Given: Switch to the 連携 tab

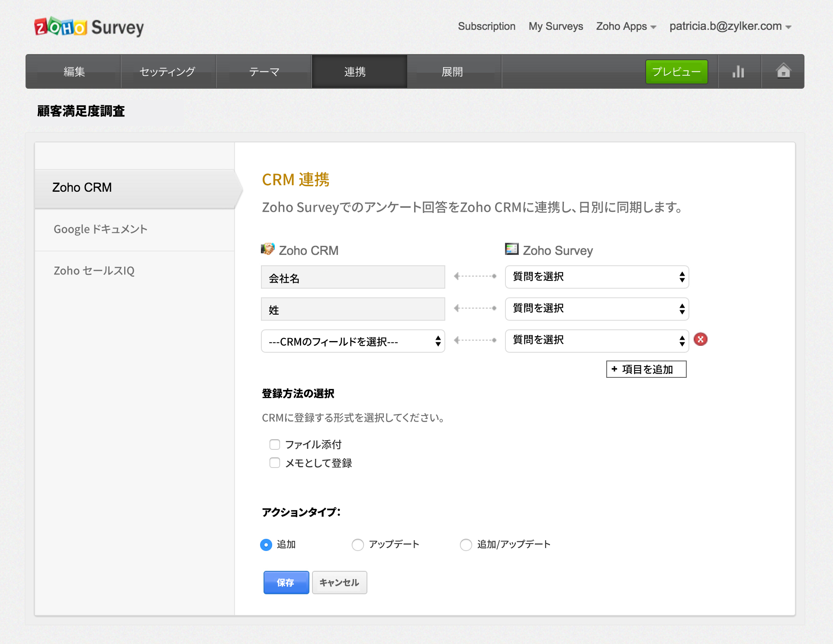Looking at the screenshot, I should [x=359, y=71].
